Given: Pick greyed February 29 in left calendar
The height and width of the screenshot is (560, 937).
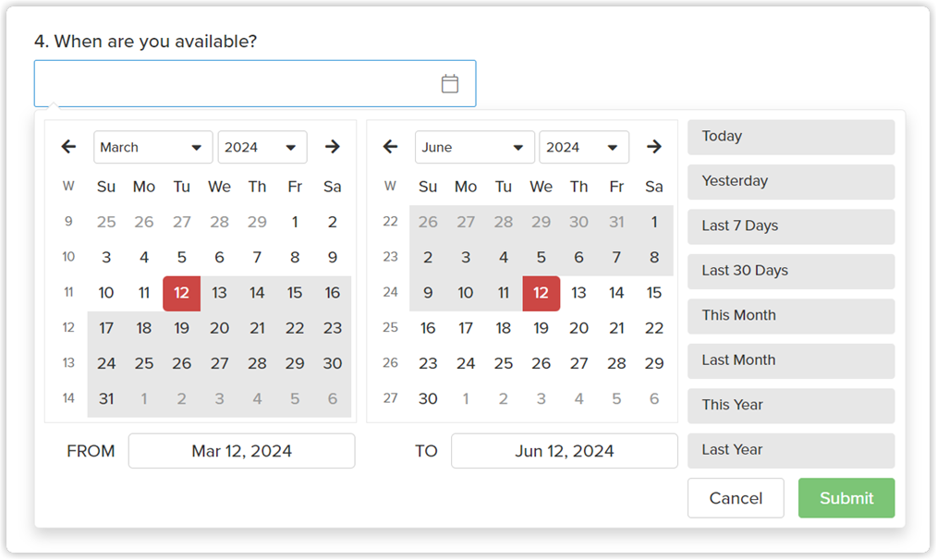Looking at the screenshot, I should (257, 223).
